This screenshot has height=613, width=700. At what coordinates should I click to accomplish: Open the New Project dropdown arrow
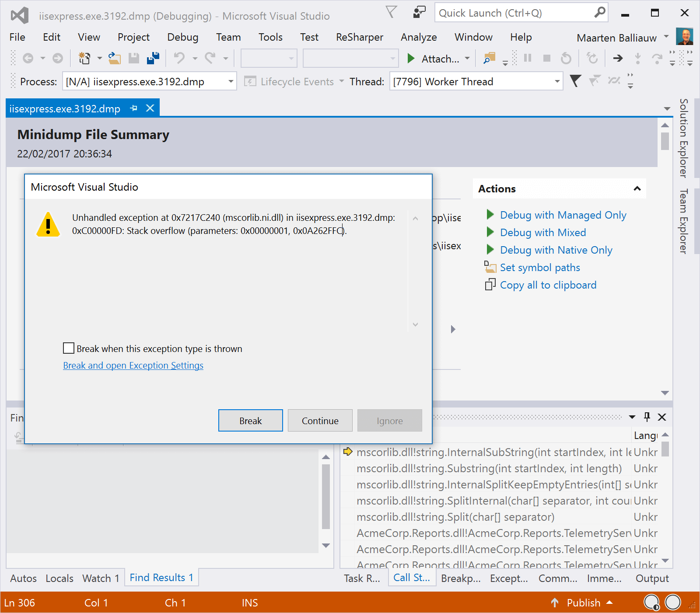pyautogui.click(x=99, y=58)
